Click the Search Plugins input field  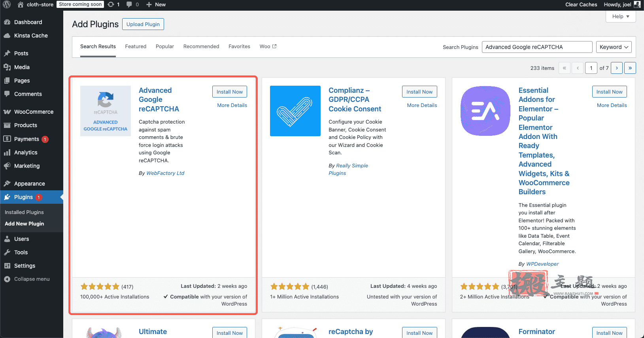(x=537, y=47)
